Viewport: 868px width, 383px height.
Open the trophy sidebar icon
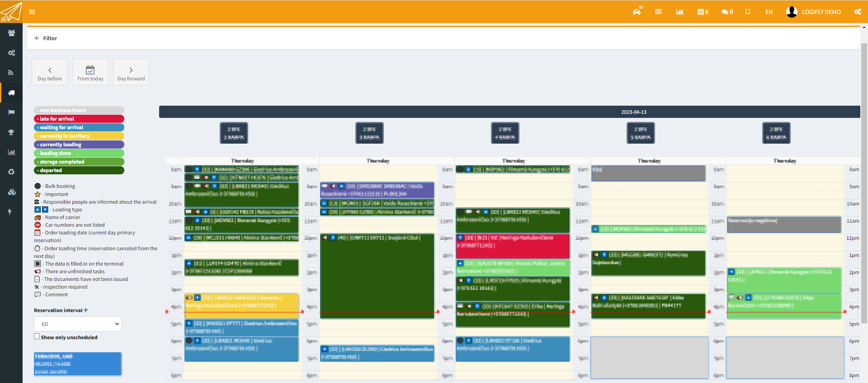pos(11,132)
